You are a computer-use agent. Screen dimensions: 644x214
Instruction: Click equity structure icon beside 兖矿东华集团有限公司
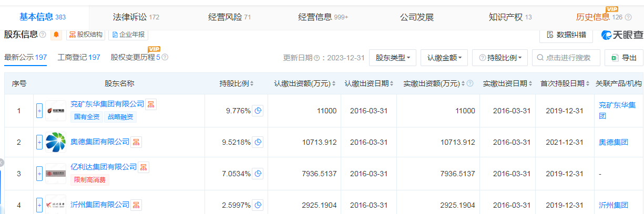pos(151,104)
